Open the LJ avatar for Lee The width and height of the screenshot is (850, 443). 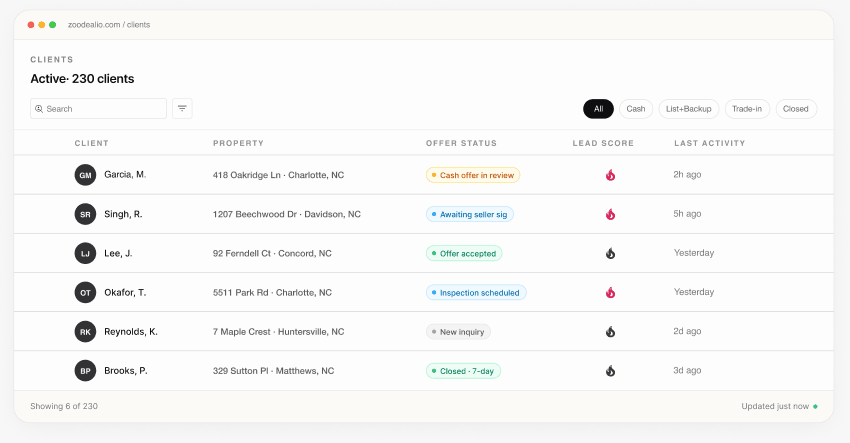85,253
